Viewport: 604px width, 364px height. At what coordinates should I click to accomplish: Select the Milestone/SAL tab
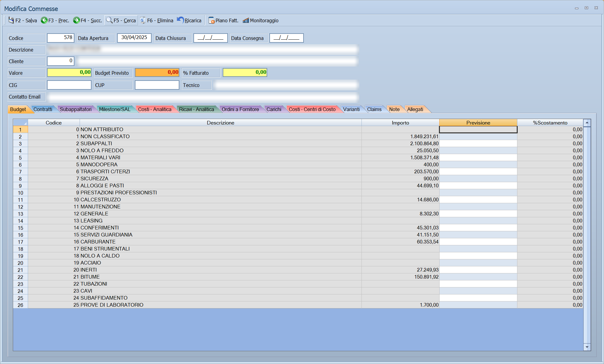[x=114, y=109]
